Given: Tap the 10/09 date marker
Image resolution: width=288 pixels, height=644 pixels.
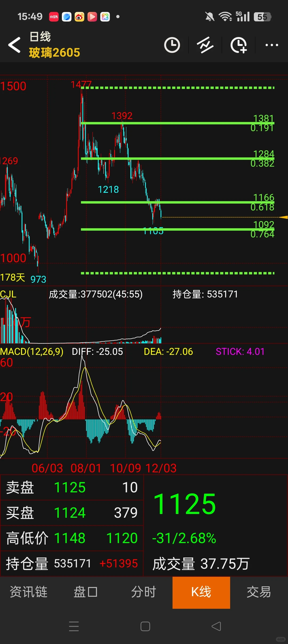Looking at the screenshot, I should [125, 468].
